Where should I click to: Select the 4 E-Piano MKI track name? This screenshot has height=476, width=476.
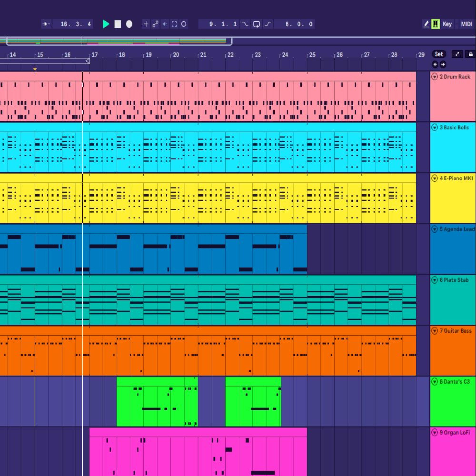(456, 178)
